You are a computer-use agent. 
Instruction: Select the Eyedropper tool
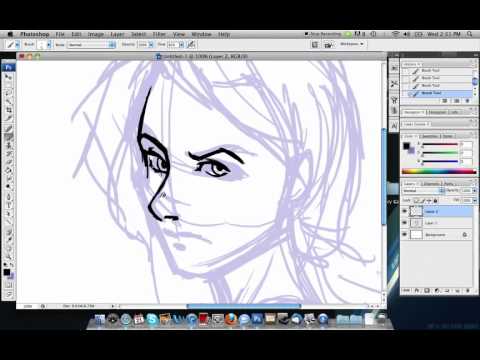click(9, 240)
